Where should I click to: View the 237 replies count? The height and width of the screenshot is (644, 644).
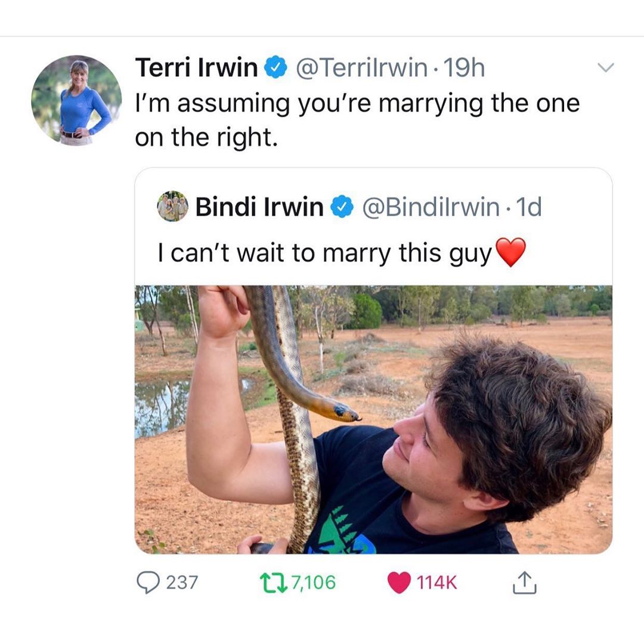coord(182,583)
